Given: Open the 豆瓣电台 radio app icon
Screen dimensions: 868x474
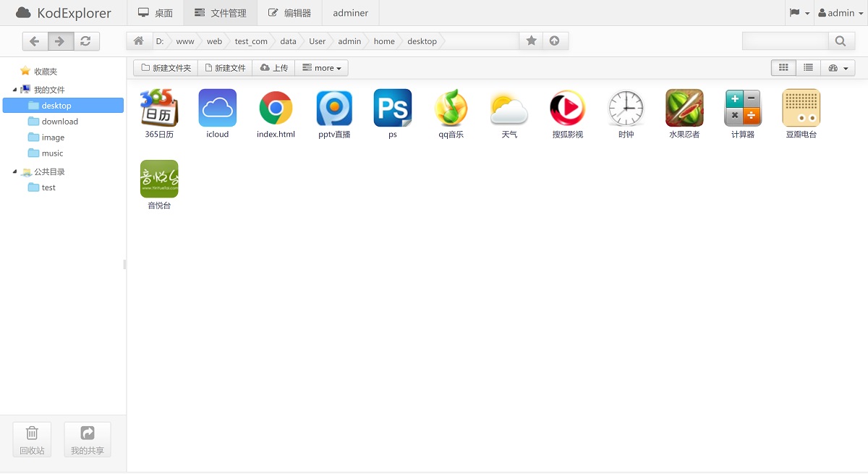Looking at the screenshot, I should click(x=801, y=108).
